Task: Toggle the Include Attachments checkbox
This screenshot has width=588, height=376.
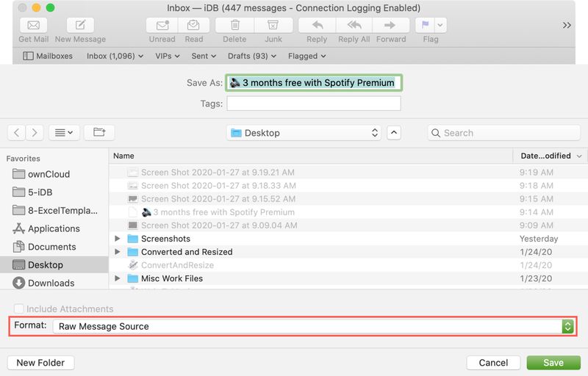Action: point(18,308)
